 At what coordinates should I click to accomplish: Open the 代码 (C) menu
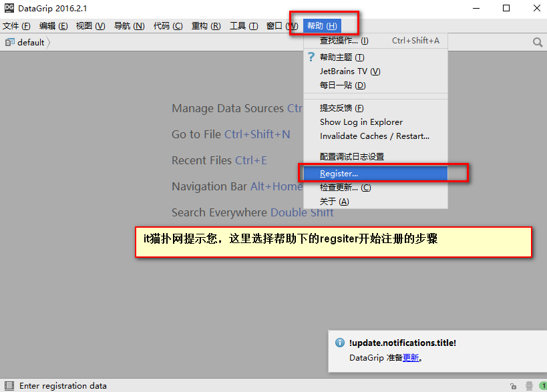pos(168,26)
